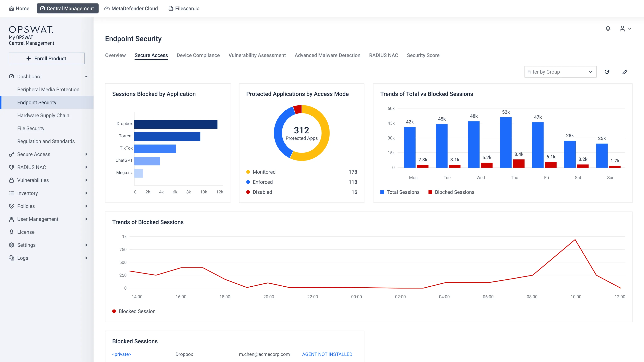Click the notification bell icon
The height and width of the screenshot is (362, 644).
(x=608, y=29)
